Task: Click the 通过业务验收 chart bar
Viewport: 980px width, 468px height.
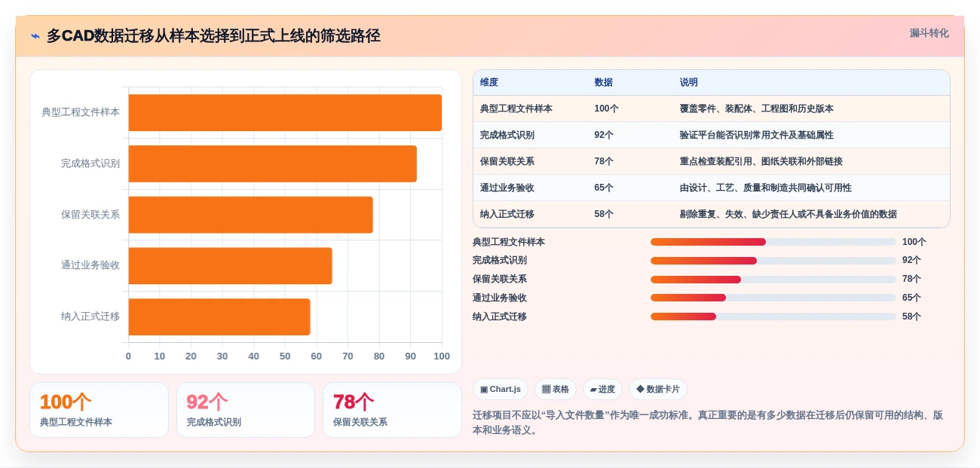Action: coord(231,265)
